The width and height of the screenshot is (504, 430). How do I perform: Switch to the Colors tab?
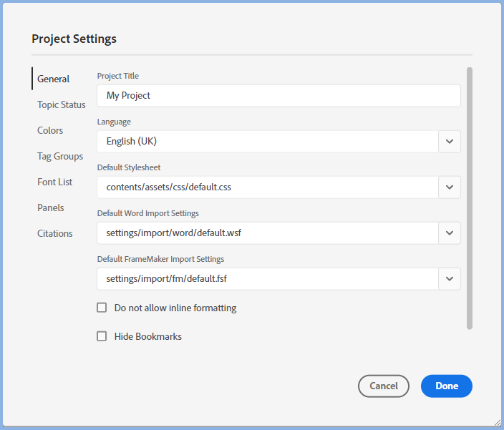[x=50, y=130]
